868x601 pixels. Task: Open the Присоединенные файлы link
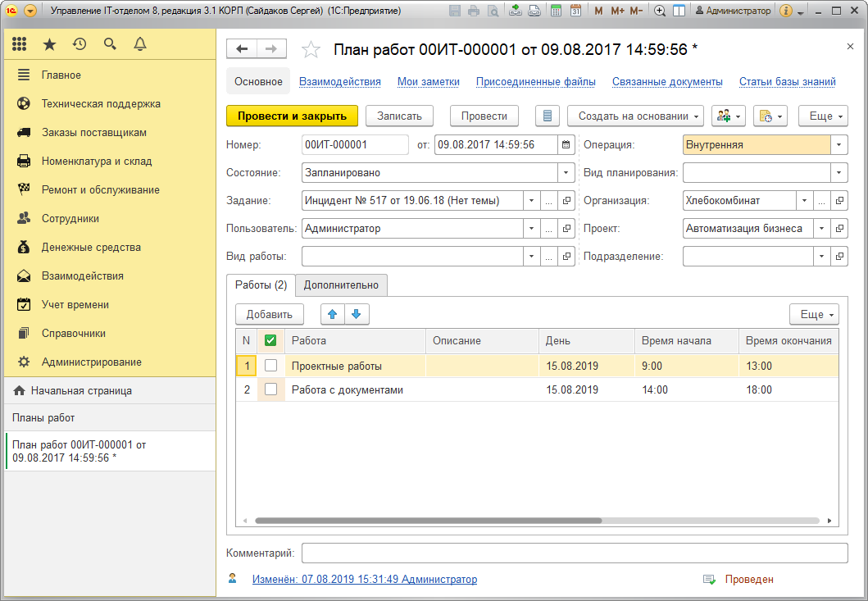[536, 82]
